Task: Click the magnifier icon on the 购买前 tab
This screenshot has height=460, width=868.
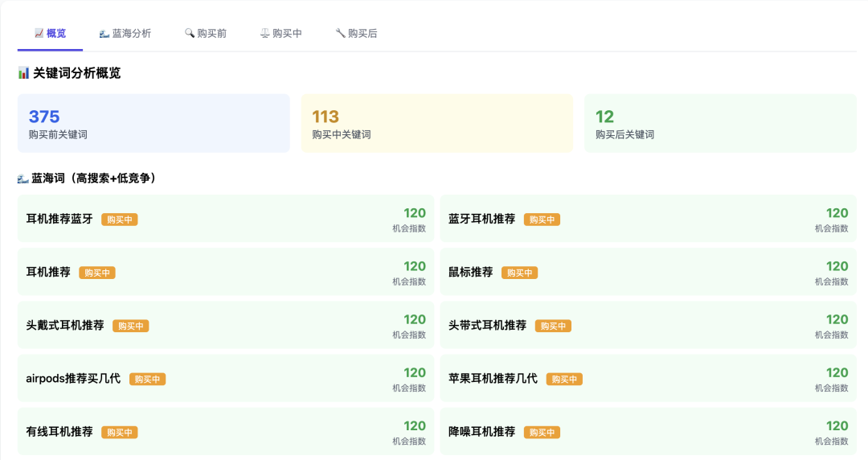Action: point(190,34)
